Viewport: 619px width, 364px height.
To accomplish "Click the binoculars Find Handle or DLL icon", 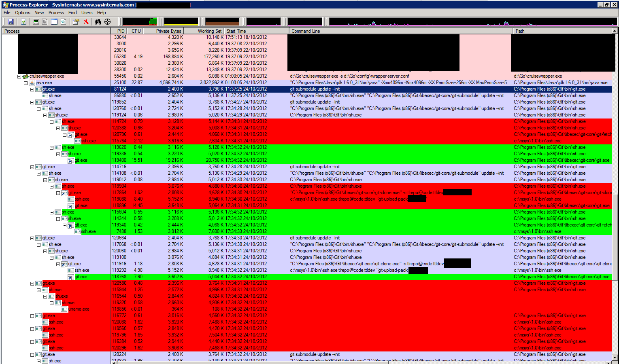I will [98, 21].
